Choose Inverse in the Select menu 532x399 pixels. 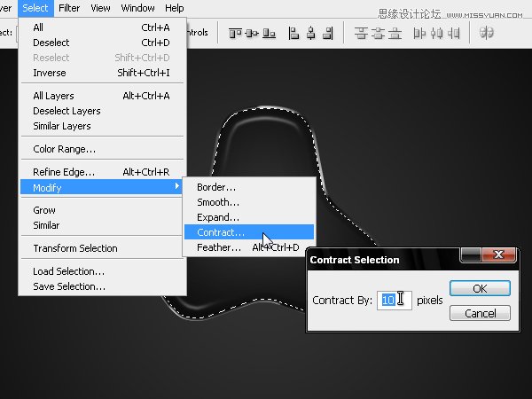pyautogui.click(x=102, y=73)
